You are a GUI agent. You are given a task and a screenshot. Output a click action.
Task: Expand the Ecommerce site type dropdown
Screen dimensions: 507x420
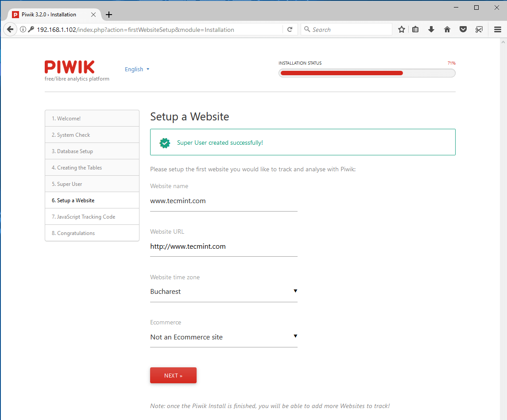(x=224, y=337)
